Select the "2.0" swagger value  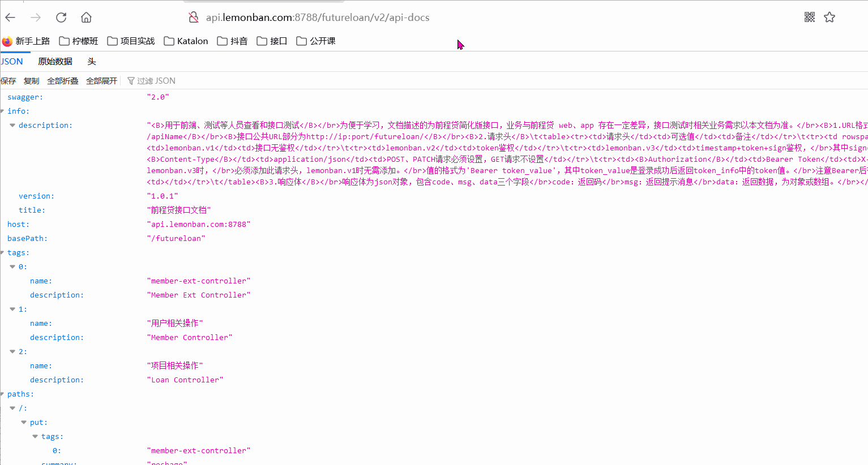[x=158, y=97]
